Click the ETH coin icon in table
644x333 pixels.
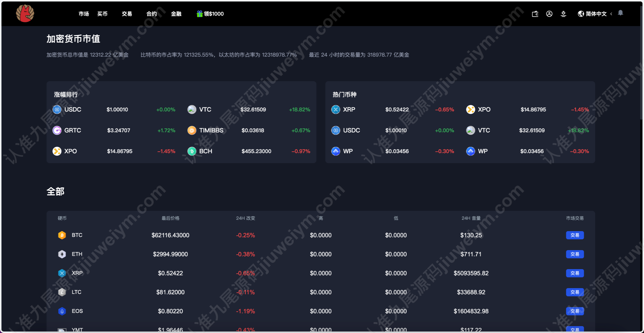(62, 254)
